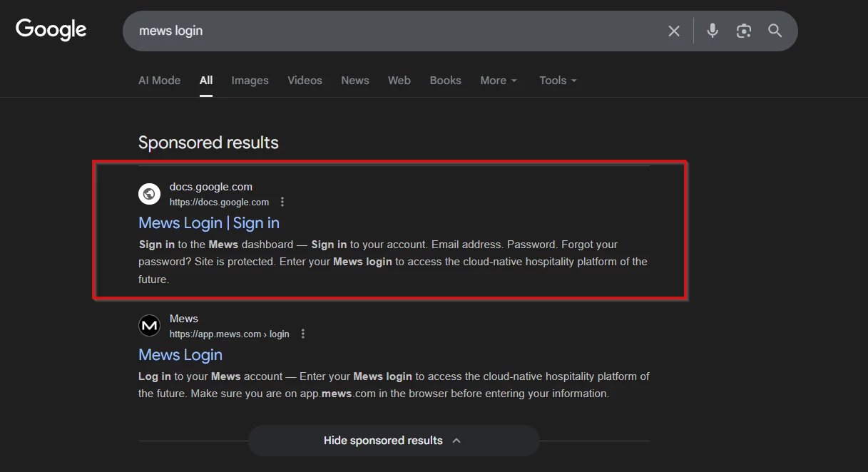Switch to the Books tab
The image size is (868, 472).
[445, 81]
